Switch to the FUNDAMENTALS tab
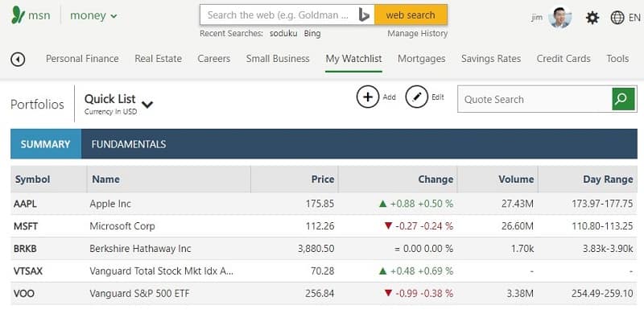 point(129,144)
